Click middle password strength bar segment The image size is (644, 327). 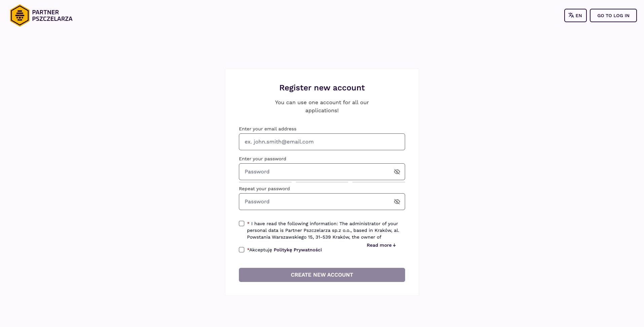click(x=322, y=182)
